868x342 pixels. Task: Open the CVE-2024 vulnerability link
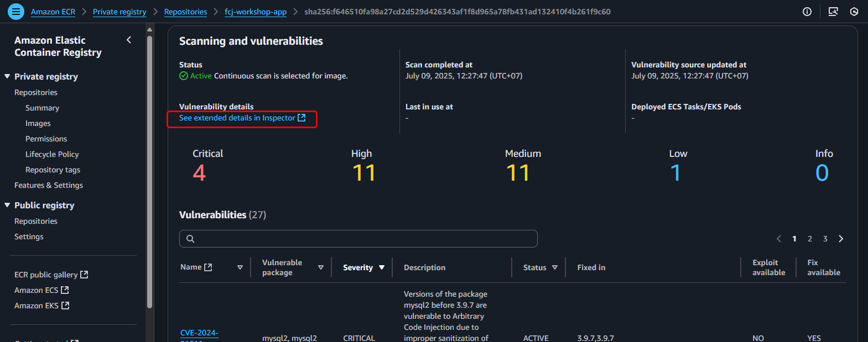coord(199,333)
